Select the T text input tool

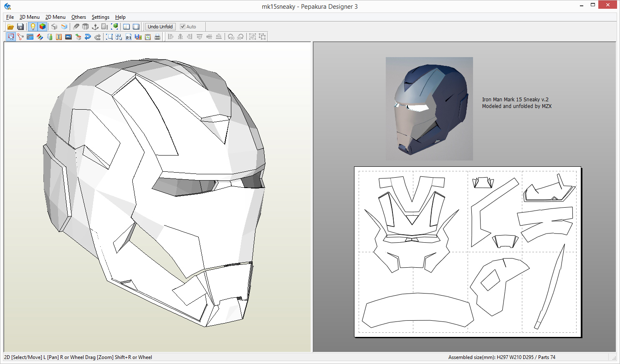59,37
